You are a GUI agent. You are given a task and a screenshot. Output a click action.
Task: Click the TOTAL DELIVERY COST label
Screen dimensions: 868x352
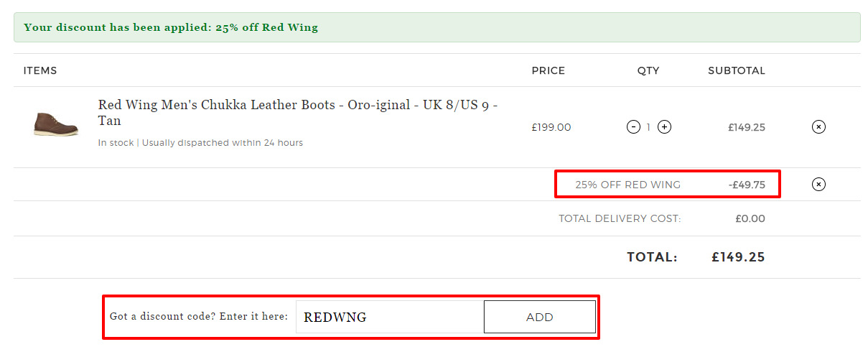tap(620, 218)
